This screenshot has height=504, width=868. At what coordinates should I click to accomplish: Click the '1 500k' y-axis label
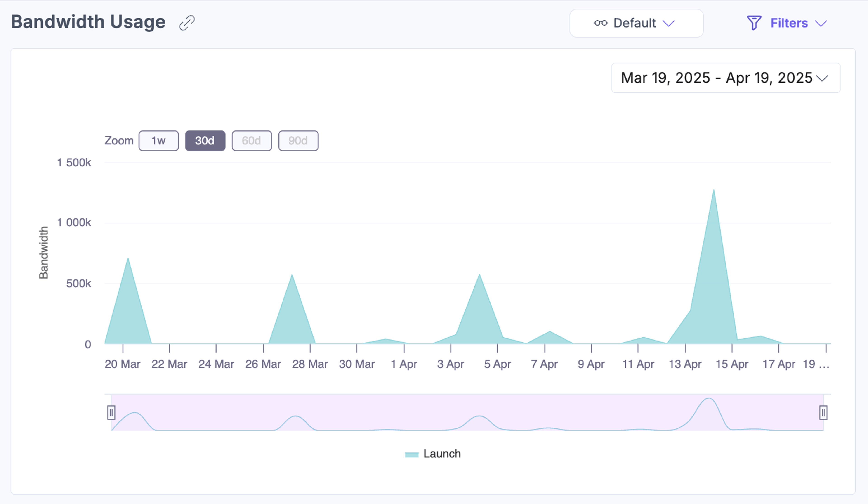(74, 162)
